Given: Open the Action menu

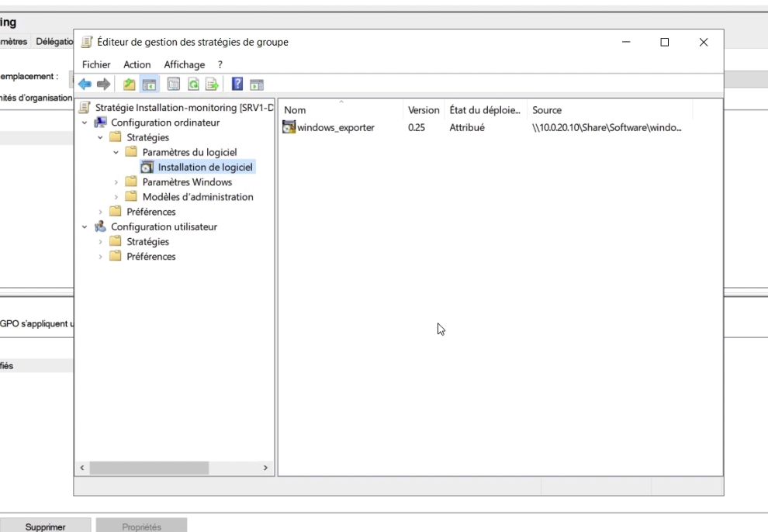Looking at the screenshot, I should click(x=137, y=64).
